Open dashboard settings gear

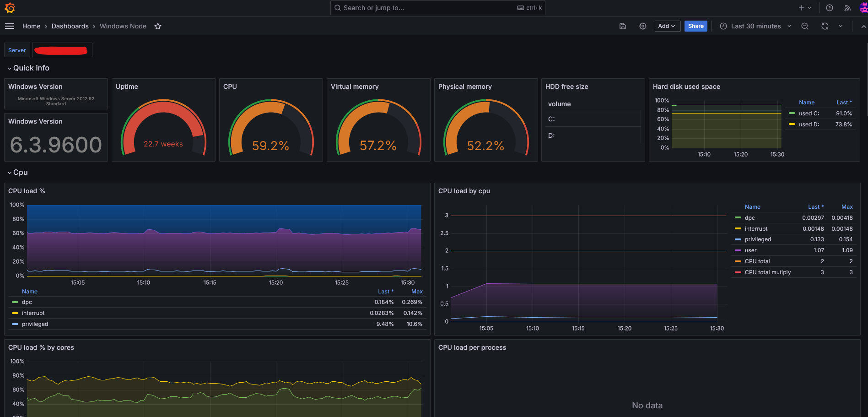pyautogui.click(x=643, y=26)
